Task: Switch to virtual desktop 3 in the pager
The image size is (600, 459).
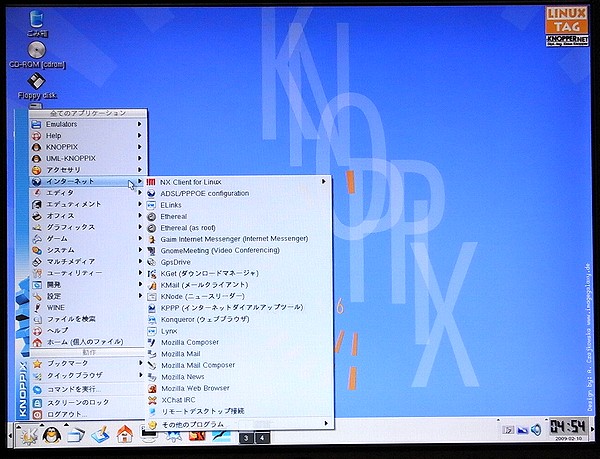Action: click(246, 438)
